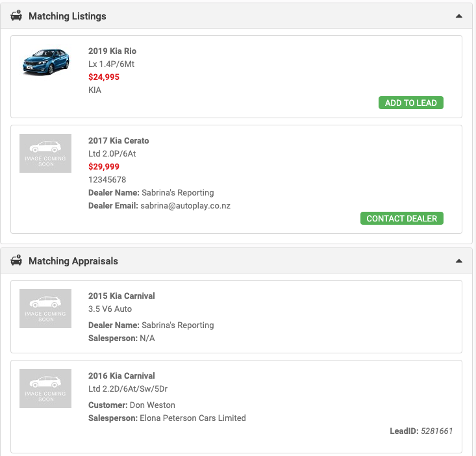Screen dimensions: 476x456
Task: Click the 2015 Kia Carnival placeholder image
Action: 45,309
